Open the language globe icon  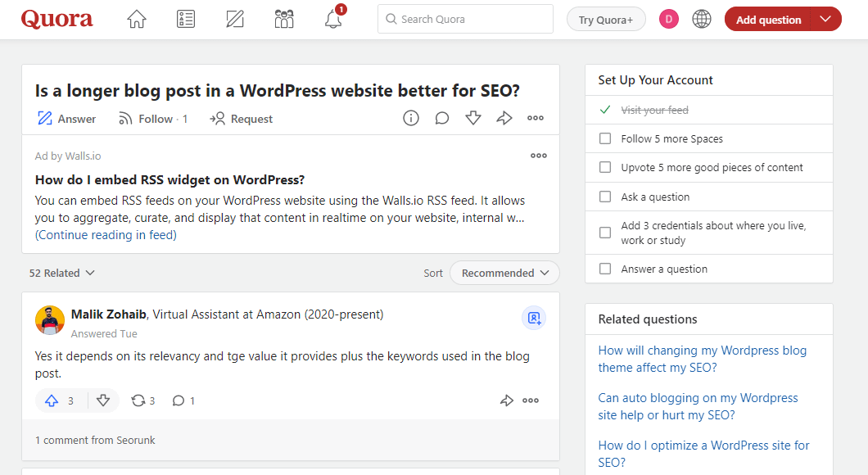coord(702,20)
